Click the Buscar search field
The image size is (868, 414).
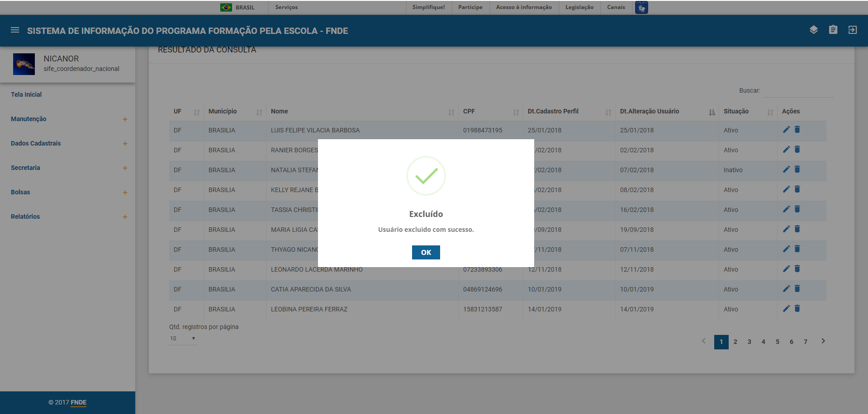pyautogui.click(x=798, y=91)
